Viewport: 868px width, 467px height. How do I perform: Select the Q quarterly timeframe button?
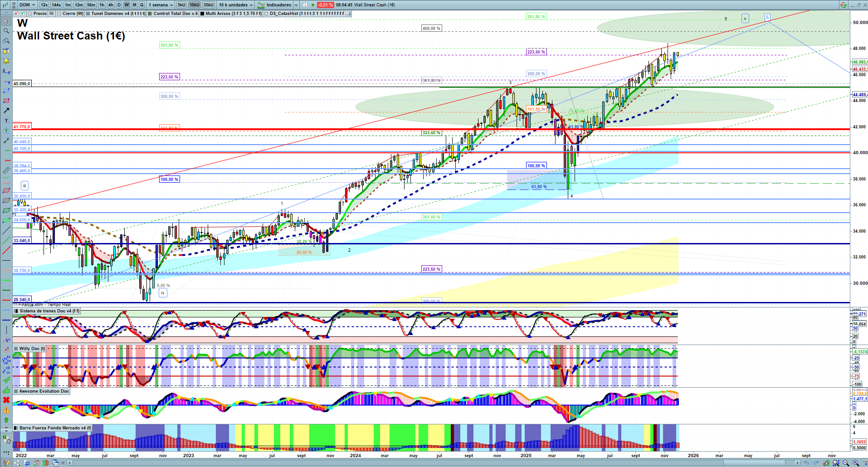pos(141,5)
